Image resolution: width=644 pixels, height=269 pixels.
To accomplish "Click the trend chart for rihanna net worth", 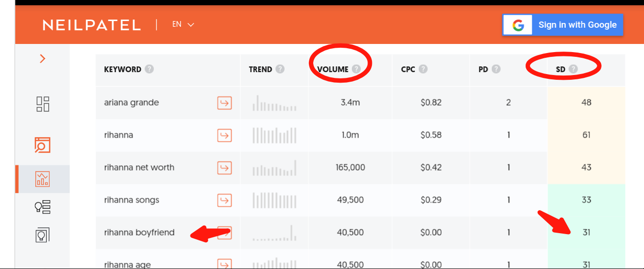I will (x=274, y=168).
